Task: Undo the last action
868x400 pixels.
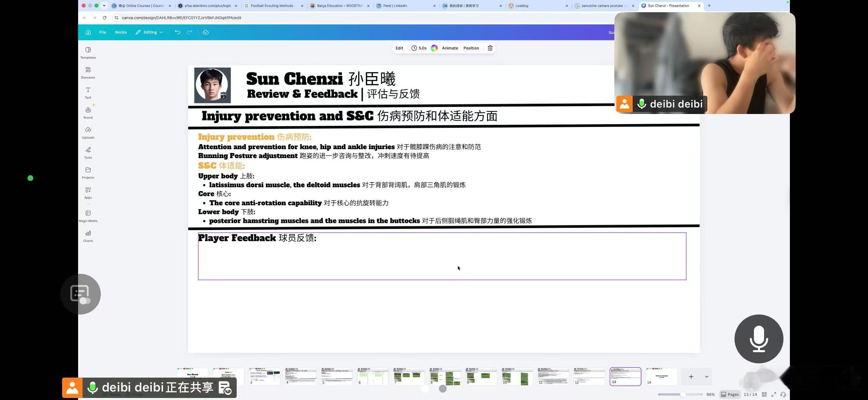Action: click(x=178, y=32)
